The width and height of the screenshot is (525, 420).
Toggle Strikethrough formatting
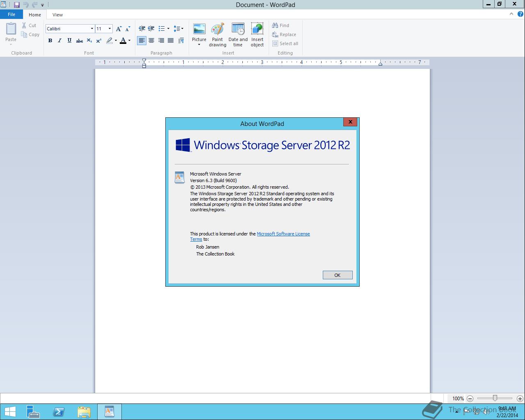click(80, 41)
